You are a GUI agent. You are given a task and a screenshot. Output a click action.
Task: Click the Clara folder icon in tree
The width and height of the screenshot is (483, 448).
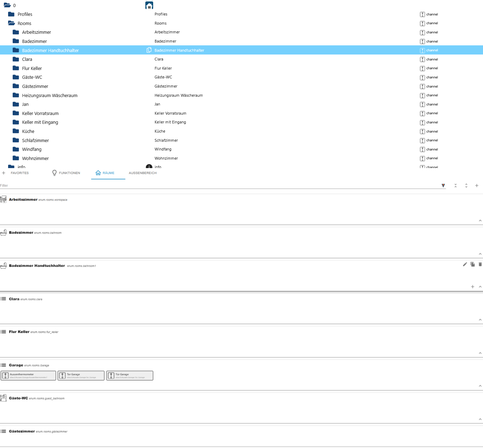click(16, 59)
